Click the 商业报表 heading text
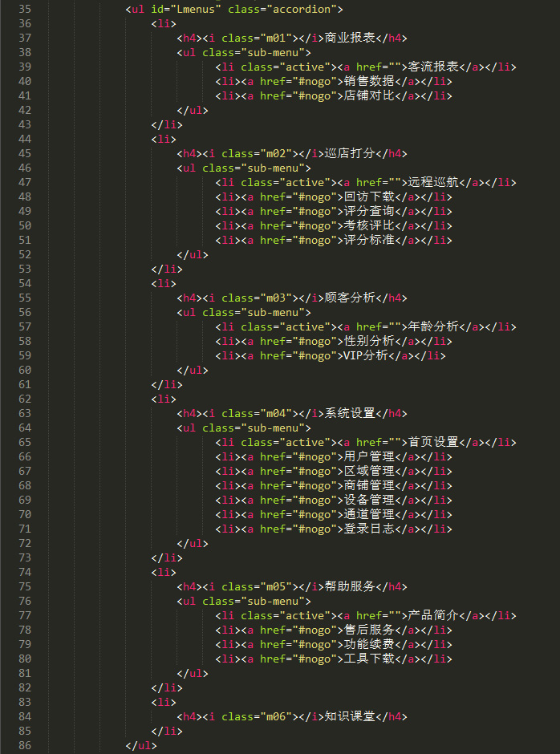 [x=350, y=39]
